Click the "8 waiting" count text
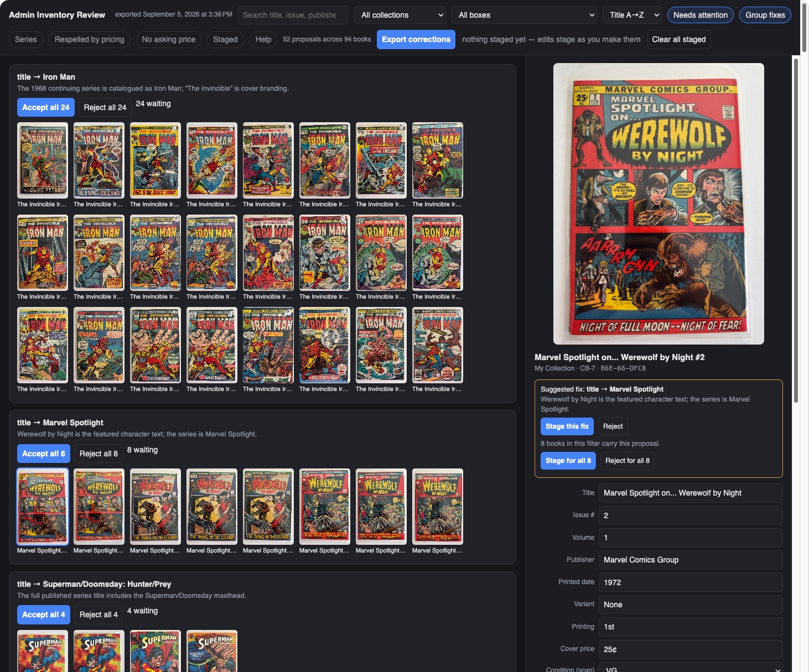This screenshot has height=672, width=809. tap(142, 450)
